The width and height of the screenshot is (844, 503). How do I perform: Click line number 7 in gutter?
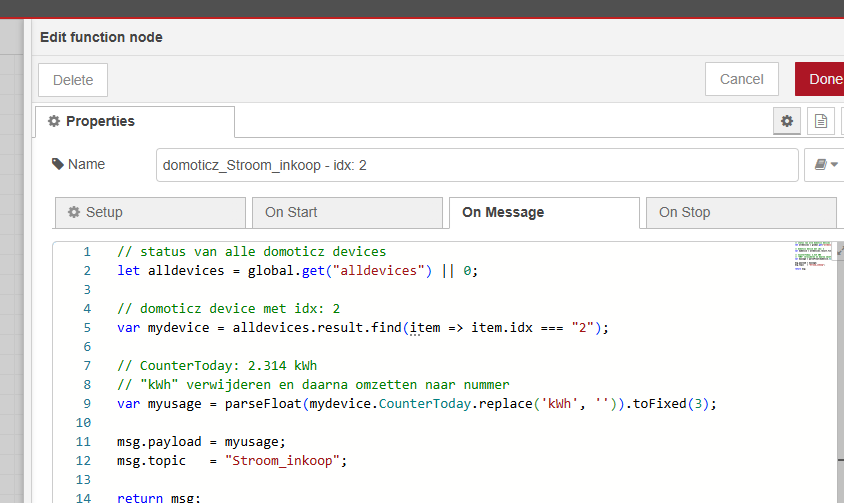point(86,366)
